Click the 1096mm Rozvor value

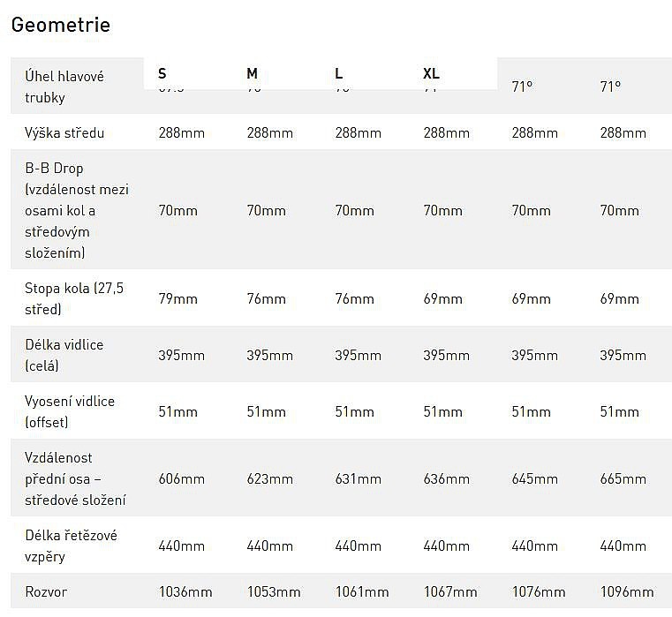click(x=627, y=591)
